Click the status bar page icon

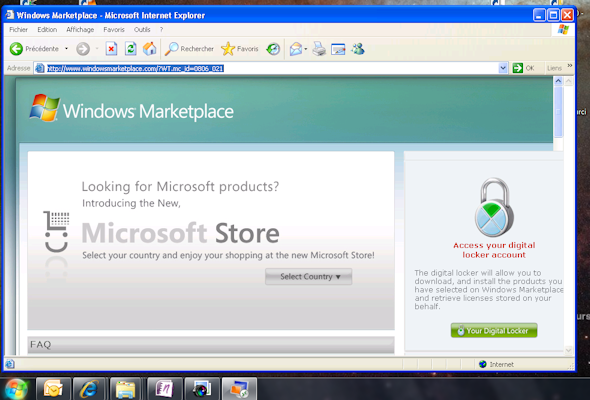pos(10,364)
